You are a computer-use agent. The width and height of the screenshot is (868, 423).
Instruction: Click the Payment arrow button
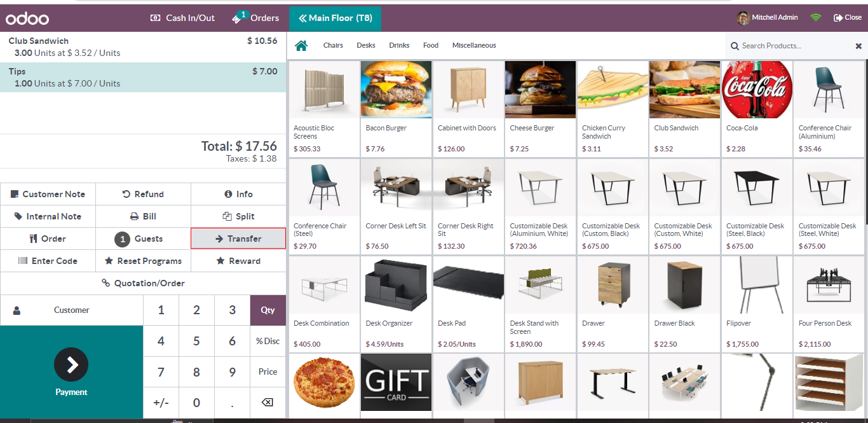[x=71, y=364]
